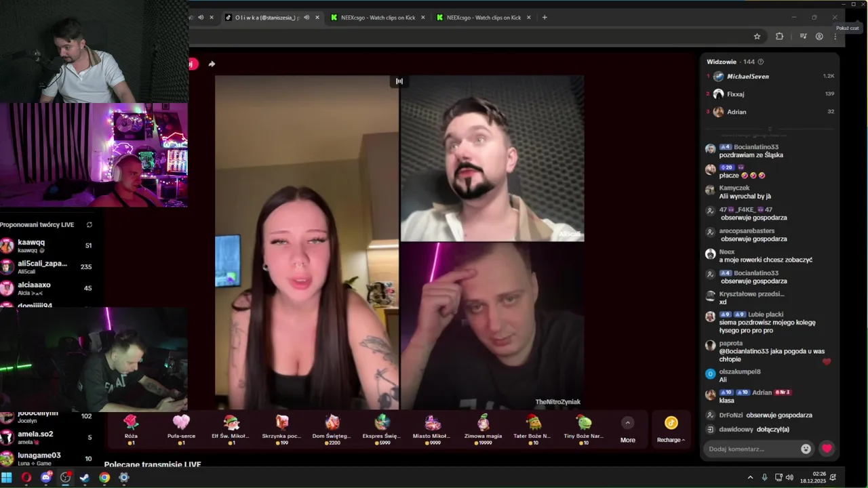Image resolution: width=868 pixels, height=488 pixels.
Task: Select the Elf Św. Mikoł... gift
Action: pyautogui.click(x=231, y=430)
